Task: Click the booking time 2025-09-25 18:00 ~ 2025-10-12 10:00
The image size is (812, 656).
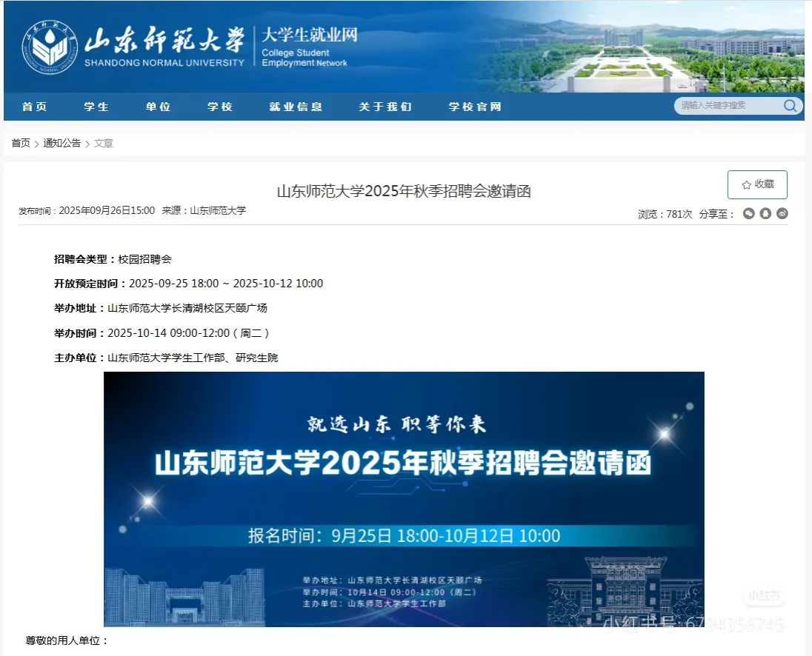Action: click(x=226, y=284)
